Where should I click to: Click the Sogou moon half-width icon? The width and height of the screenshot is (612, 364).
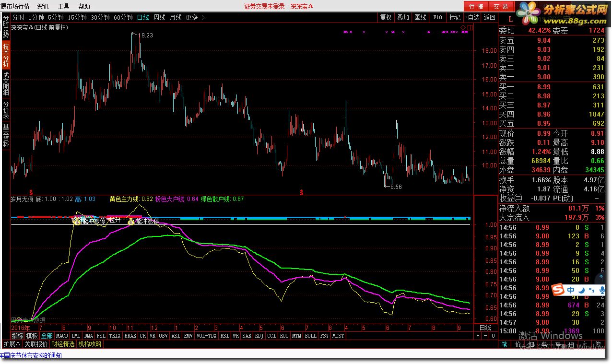[582, 290]
